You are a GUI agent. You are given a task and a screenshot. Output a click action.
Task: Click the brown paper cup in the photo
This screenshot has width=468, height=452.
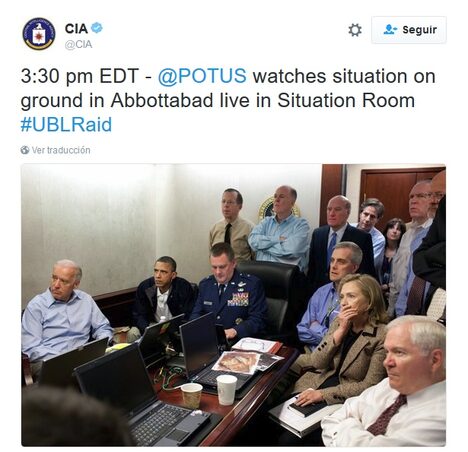192,396
